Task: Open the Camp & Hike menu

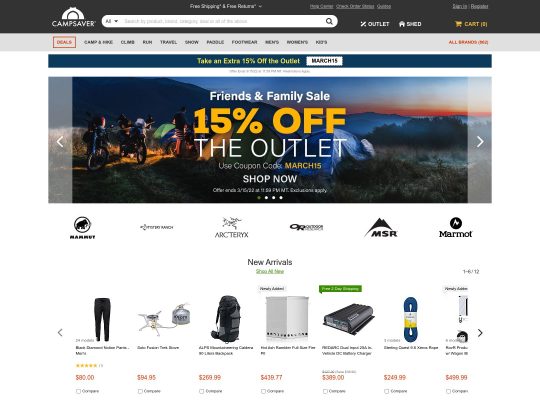Action: point(98,42)
